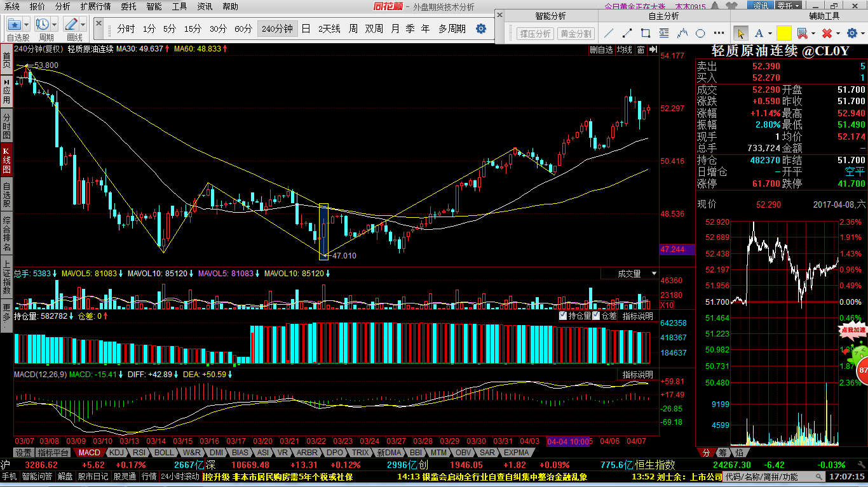Open the 分析 menu
The width and height of the screenshot is (868, 487).
tap(62, 6)
